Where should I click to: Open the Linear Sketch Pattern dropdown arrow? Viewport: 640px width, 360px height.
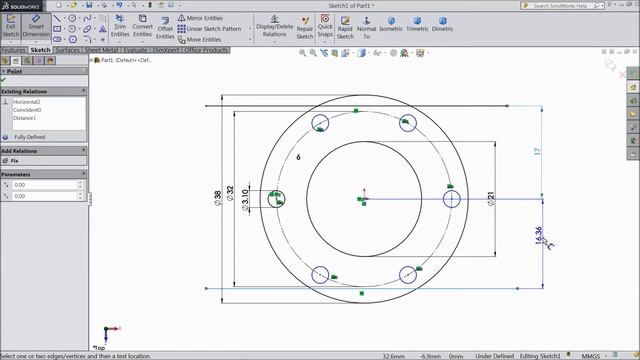click(x=250, y=29)
